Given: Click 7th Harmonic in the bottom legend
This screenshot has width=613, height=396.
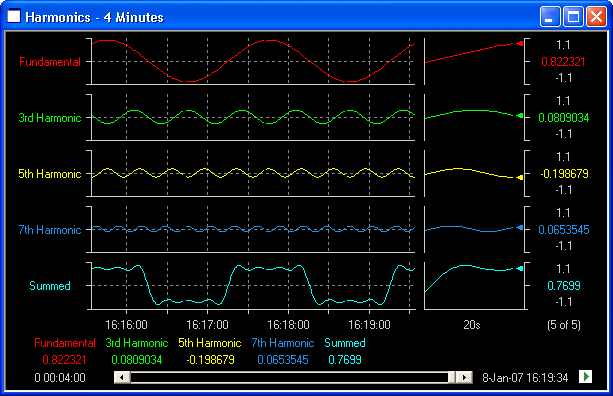Looking at the screenshot, I should (x=283, y=343).
